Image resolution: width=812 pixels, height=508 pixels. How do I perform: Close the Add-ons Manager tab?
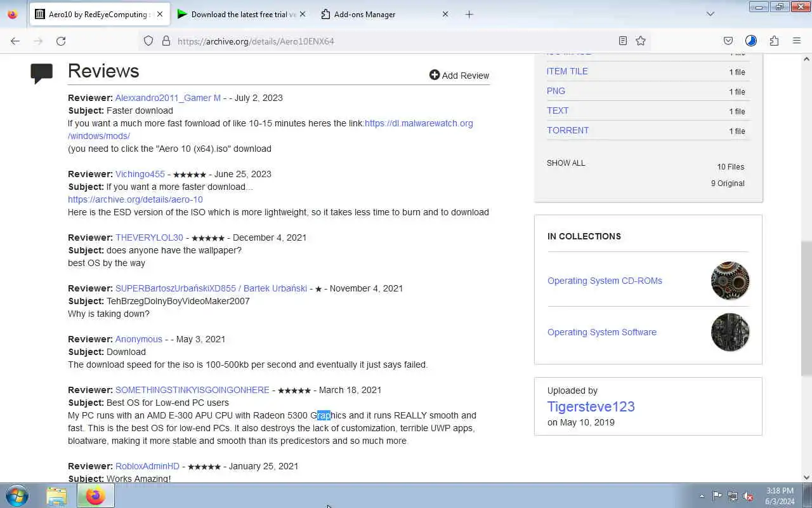(x=445, y=14)
